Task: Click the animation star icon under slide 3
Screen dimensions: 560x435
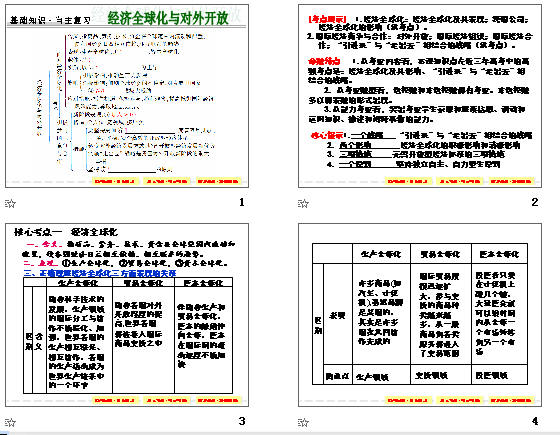Action: coord(11,422)
